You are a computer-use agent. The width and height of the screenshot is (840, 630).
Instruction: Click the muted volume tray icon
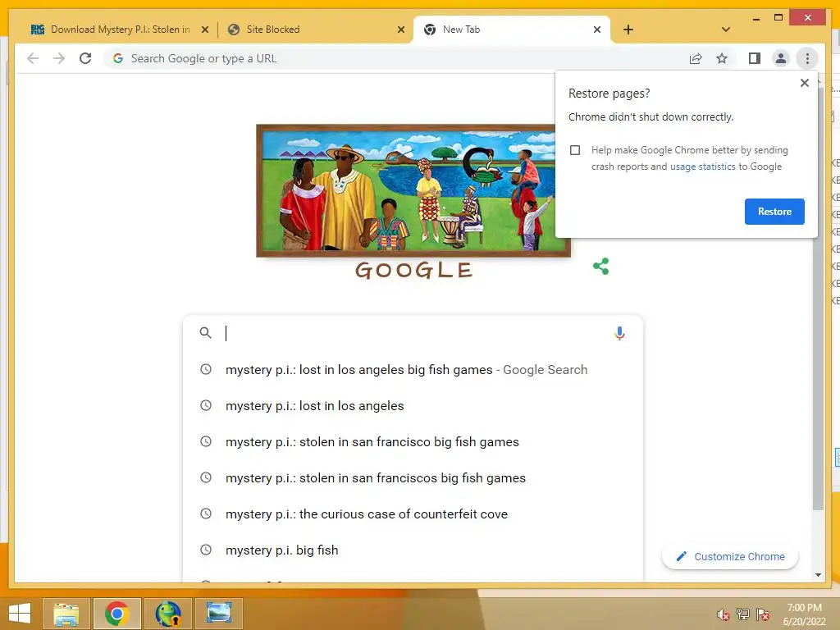723,614
